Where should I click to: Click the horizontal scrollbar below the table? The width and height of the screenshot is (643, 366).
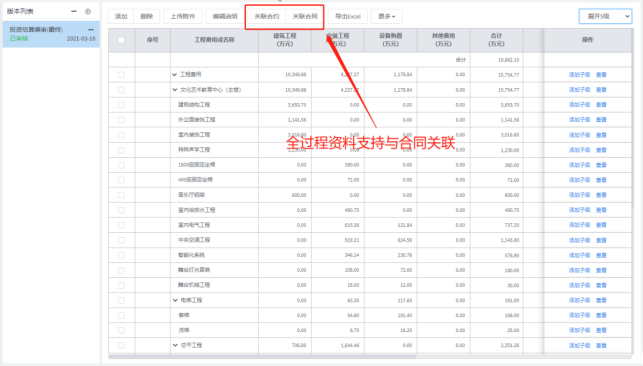262,357
